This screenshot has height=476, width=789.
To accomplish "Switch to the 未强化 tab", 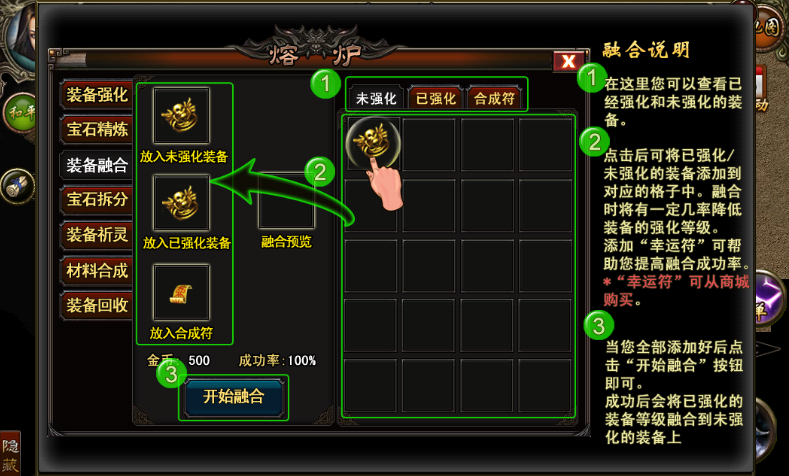I will (x=376, y=98).
